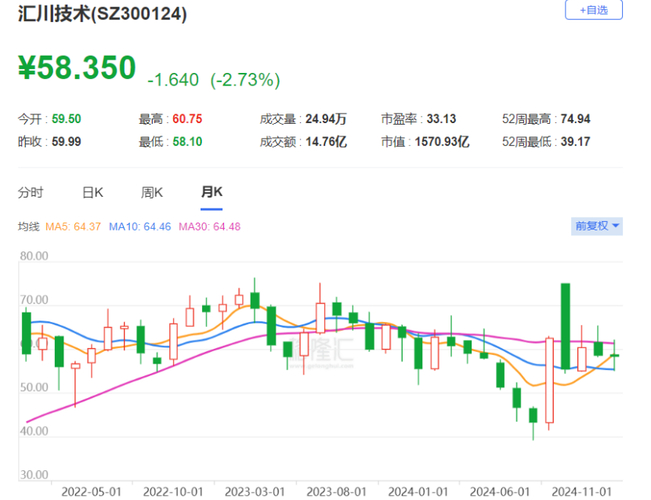Click the current price ¥58.350
The image size is (651, 500).
tap(77, 67)
